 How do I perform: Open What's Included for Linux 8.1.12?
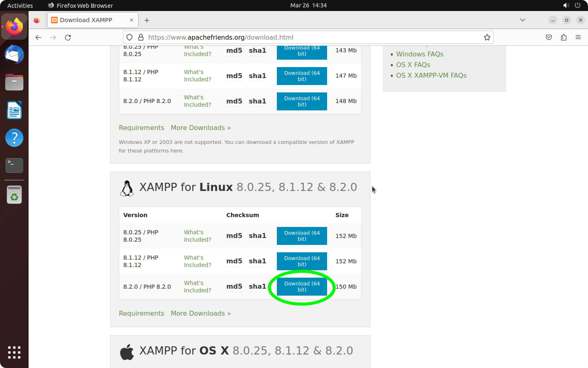point(197,261)
